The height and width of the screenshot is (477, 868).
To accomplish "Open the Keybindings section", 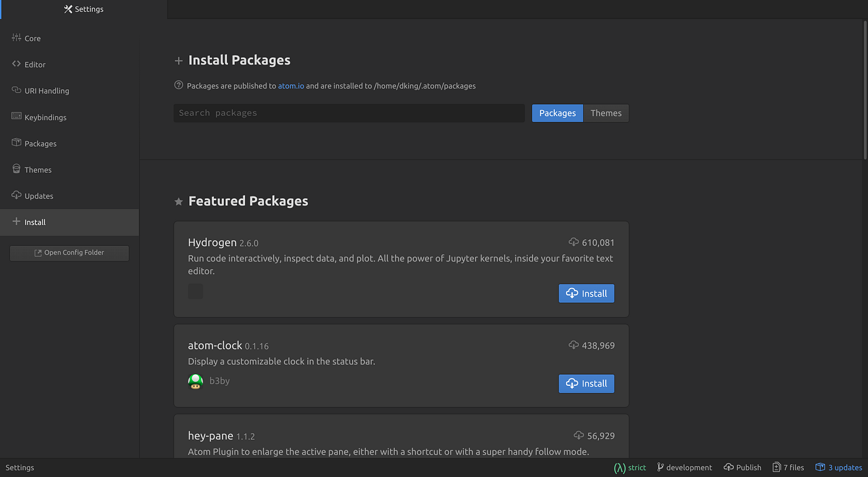I will click(45, 117).
